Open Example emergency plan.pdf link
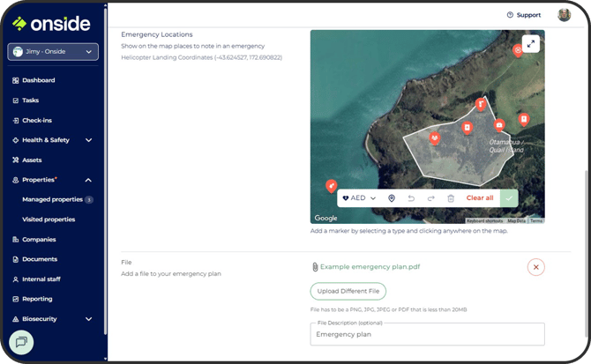The image size is (591, 364). (x=370, y=266)
